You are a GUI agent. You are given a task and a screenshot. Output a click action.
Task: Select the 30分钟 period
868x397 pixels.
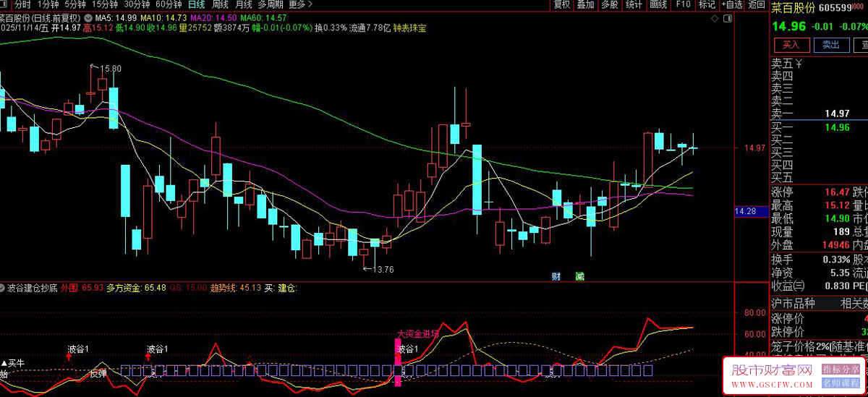click(136, 4)
